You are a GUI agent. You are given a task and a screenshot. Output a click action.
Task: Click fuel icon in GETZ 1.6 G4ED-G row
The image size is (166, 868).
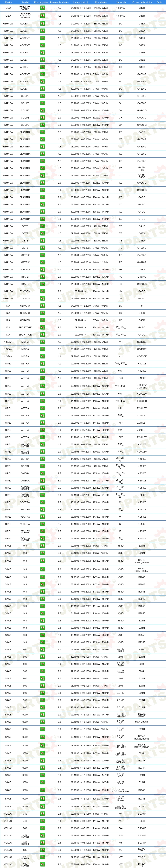42,248
